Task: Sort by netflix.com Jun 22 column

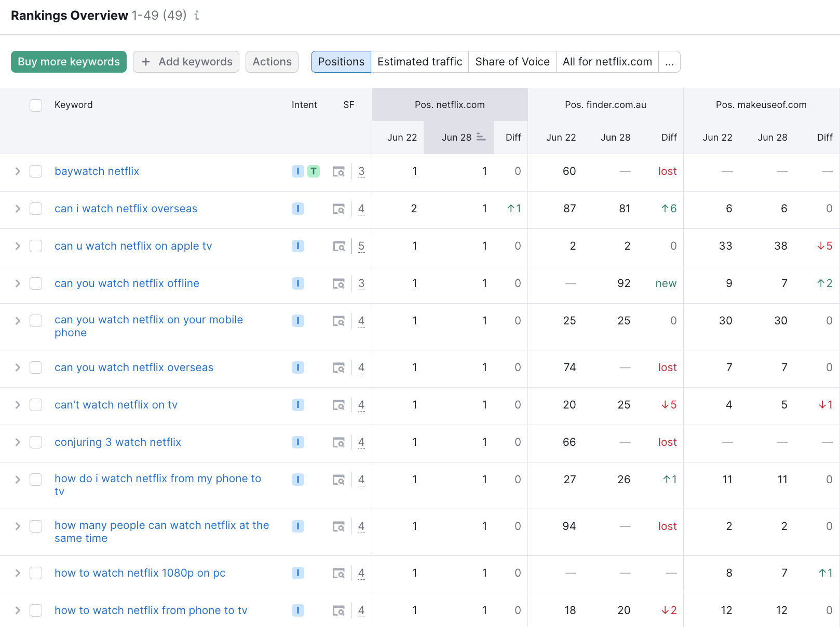Action: coord(402,138)
